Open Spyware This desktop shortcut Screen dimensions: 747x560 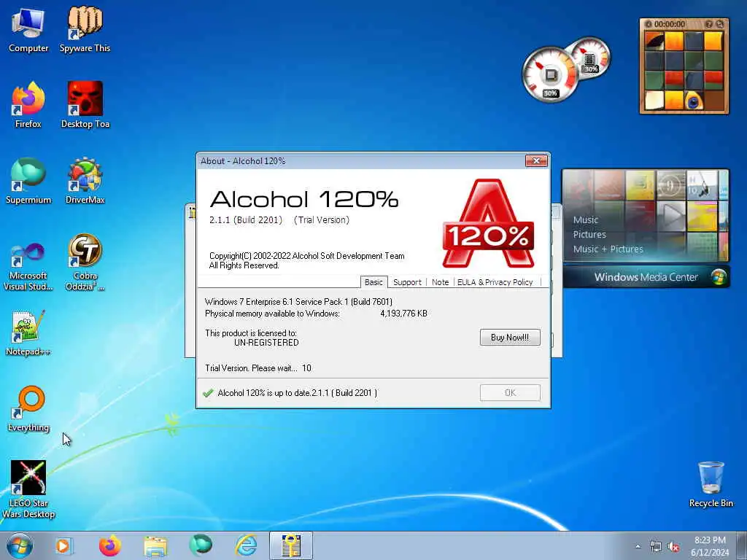tap(85, 30)
